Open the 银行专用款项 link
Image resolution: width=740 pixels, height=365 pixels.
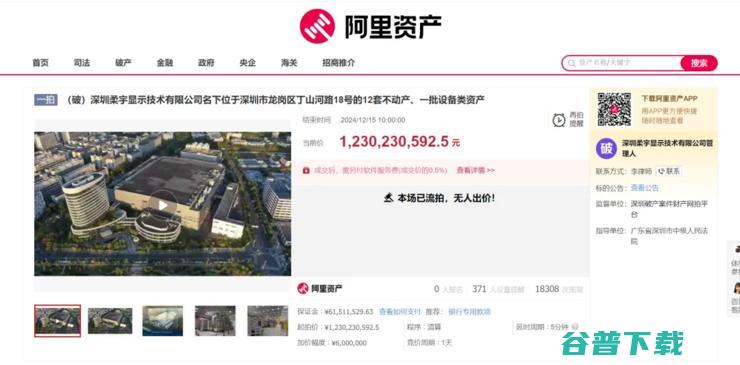470,312
